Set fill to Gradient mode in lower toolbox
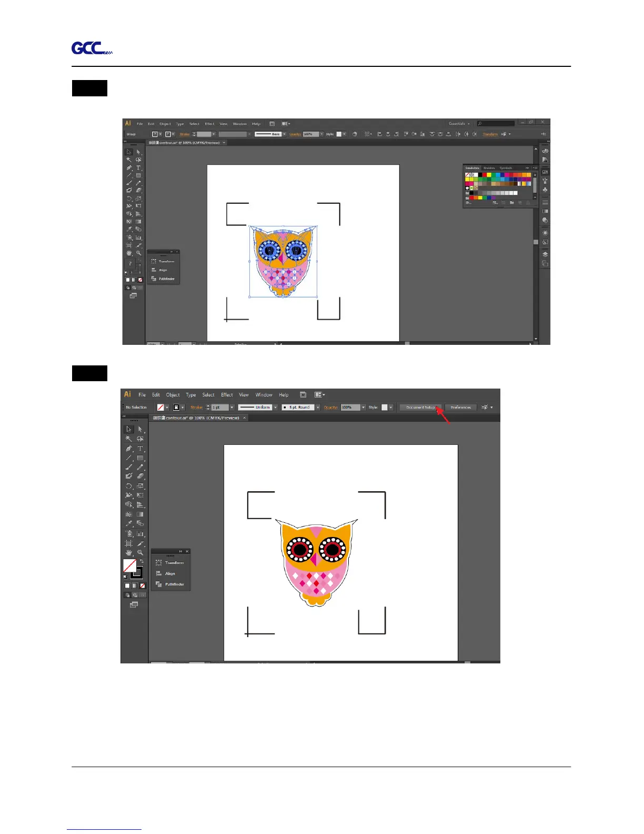Viewport: 644px width, 834px height. coord(134,585)
